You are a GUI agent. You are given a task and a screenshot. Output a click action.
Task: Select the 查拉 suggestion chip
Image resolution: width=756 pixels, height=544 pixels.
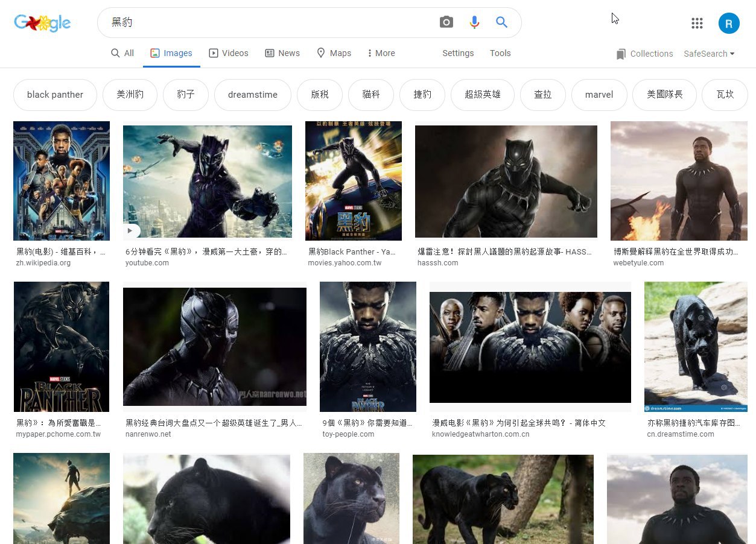click(543, 95)
